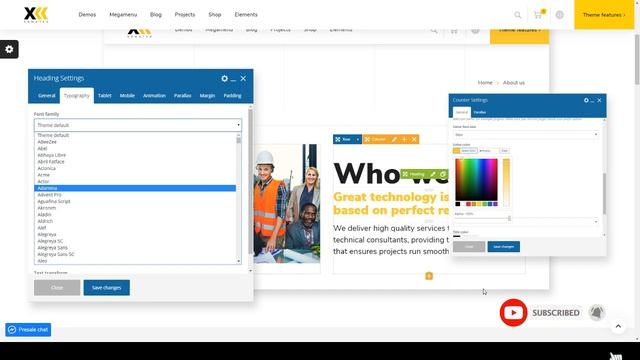640x360 pixels.
Task: Pick a color in the gradient color picker area
Action: 476,180
